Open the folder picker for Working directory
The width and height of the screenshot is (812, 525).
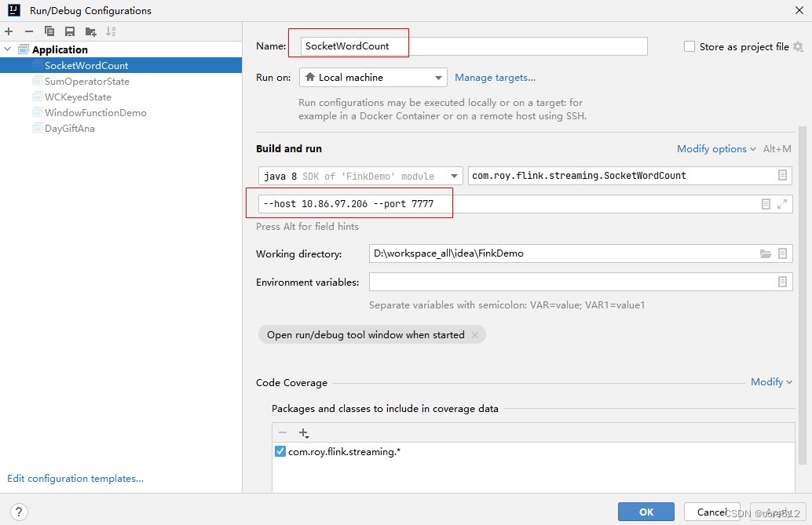pos(766,253)
